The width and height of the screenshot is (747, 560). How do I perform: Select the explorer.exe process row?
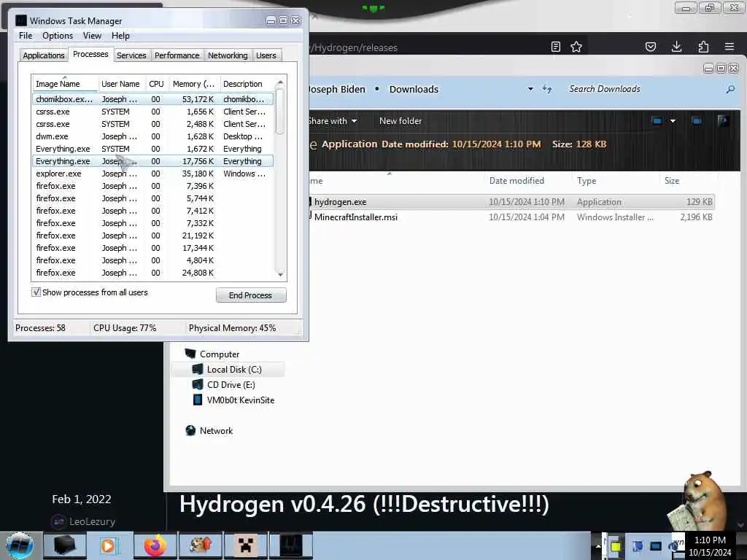153,174
